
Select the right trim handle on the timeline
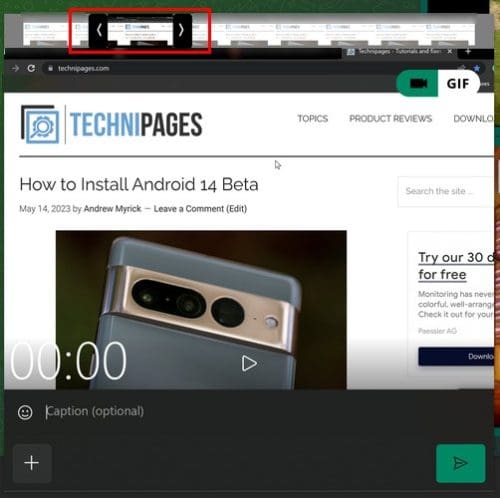(x=182, y=30)
